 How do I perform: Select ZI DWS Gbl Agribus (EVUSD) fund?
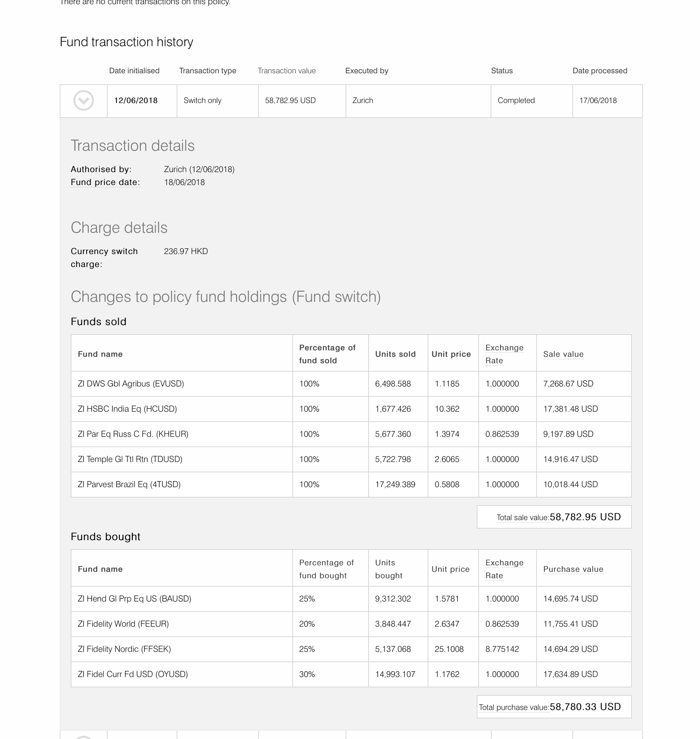(x=131, y=384)
